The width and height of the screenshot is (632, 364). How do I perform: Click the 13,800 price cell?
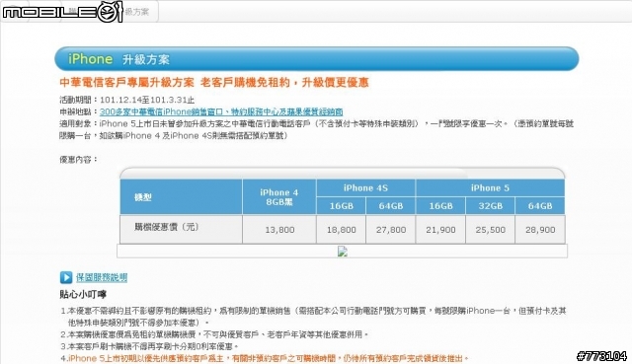[x=279, y=230]
